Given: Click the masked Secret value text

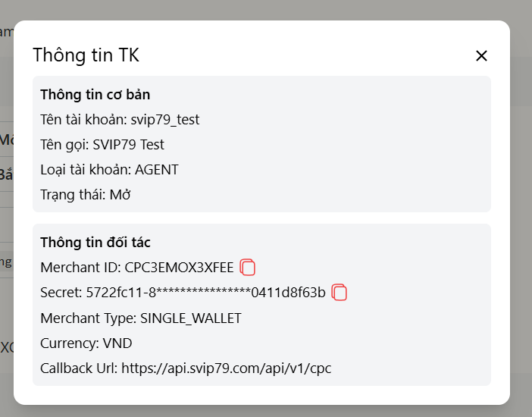Looking at the screenshot, I should [205, 293].
